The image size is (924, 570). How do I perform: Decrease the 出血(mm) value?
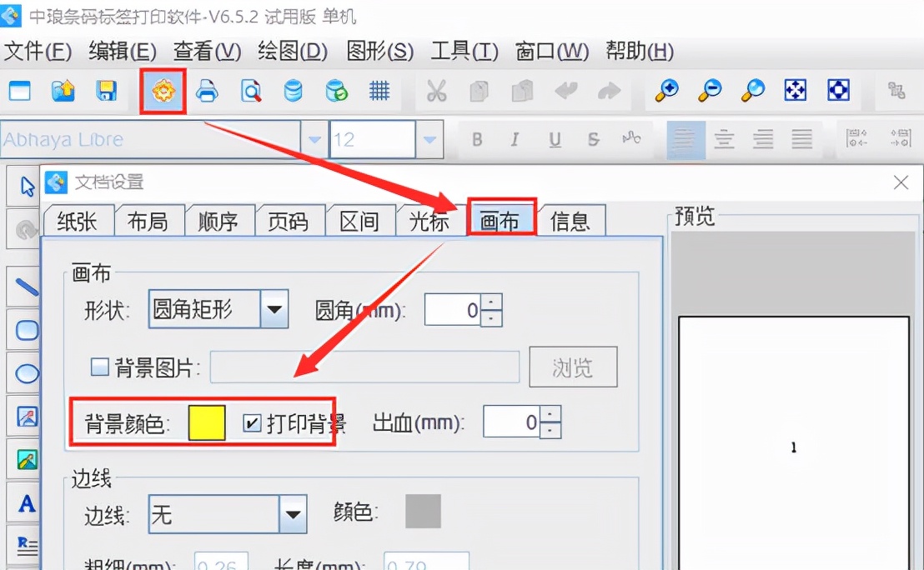tap(550, 431)
